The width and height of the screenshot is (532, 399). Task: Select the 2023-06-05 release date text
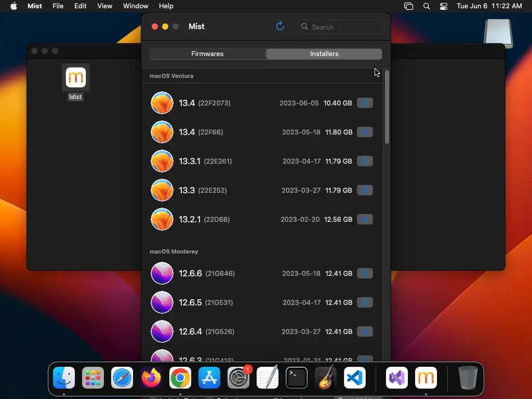click(x=299, y=103)
